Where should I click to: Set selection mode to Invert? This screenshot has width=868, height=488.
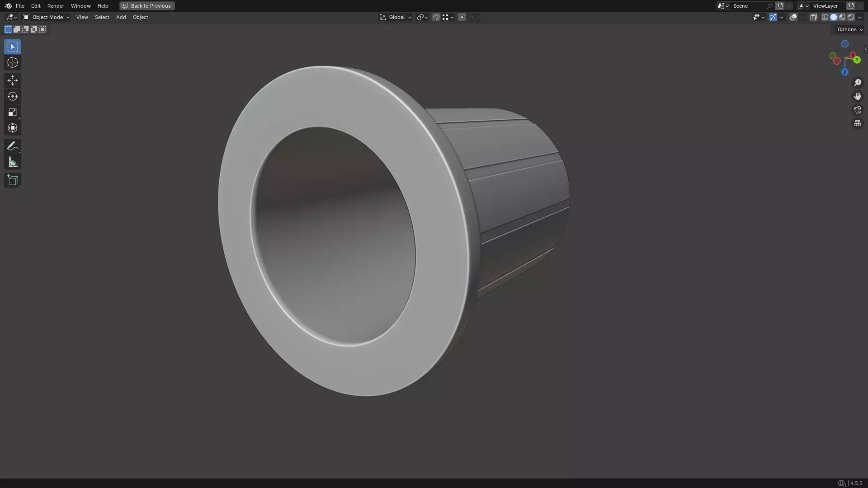(x=34, y=29)
